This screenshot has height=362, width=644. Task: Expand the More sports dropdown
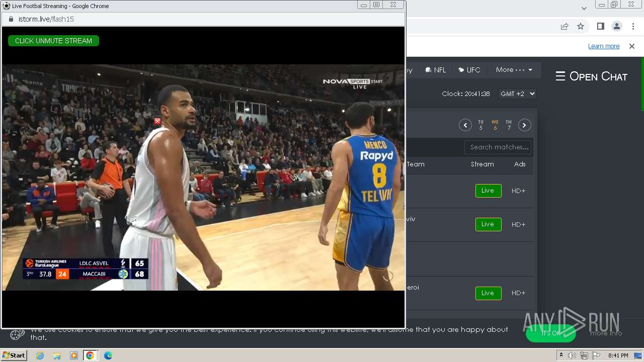[x=514, y=70]
